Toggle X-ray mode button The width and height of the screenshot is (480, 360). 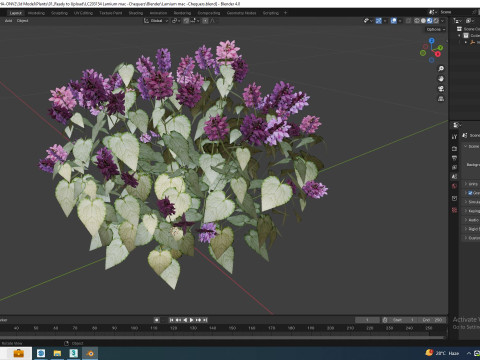408,21
